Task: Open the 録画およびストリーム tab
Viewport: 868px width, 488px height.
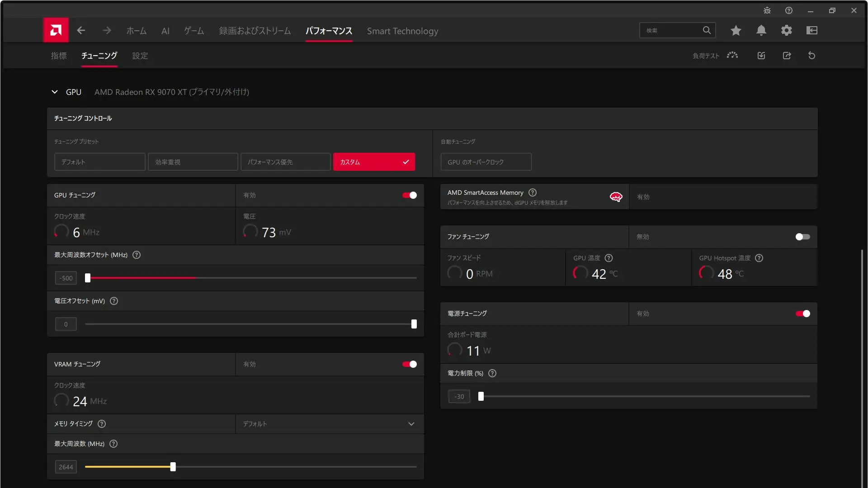Action: point(255,31)
